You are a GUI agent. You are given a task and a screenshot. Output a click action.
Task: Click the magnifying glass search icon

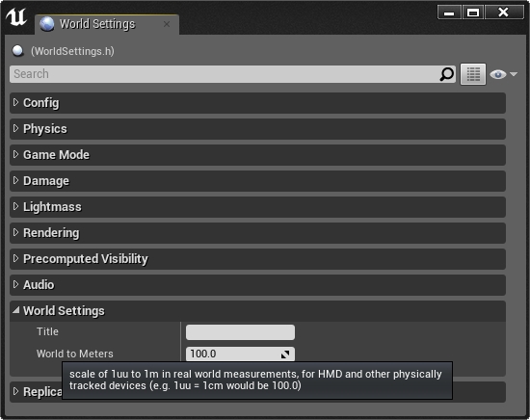coord(446,74)
